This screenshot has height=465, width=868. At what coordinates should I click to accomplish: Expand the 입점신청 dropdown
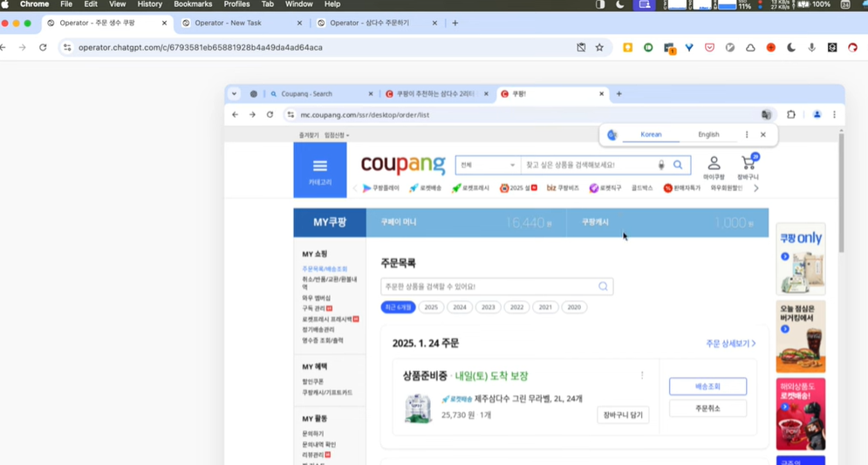point(337,135)
